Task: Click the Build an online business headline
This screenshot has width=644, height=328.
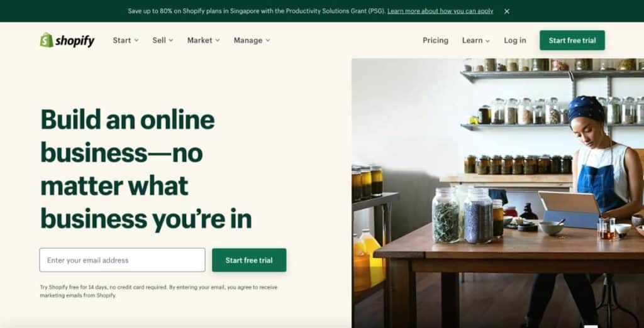Action: (146, 169)
